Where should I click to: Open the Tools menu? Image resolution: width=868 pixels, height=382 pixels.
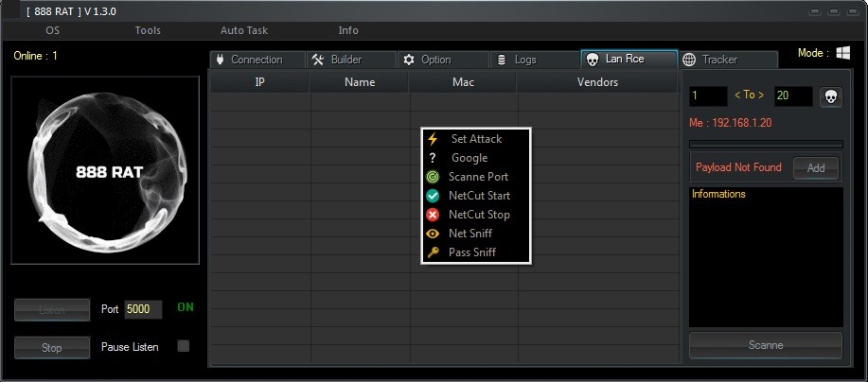148,30
